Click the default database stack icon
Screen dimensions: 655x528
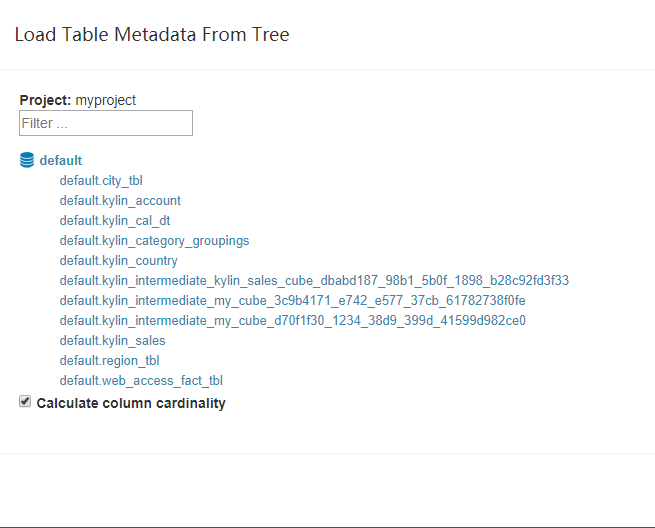[x=27, y=160]
